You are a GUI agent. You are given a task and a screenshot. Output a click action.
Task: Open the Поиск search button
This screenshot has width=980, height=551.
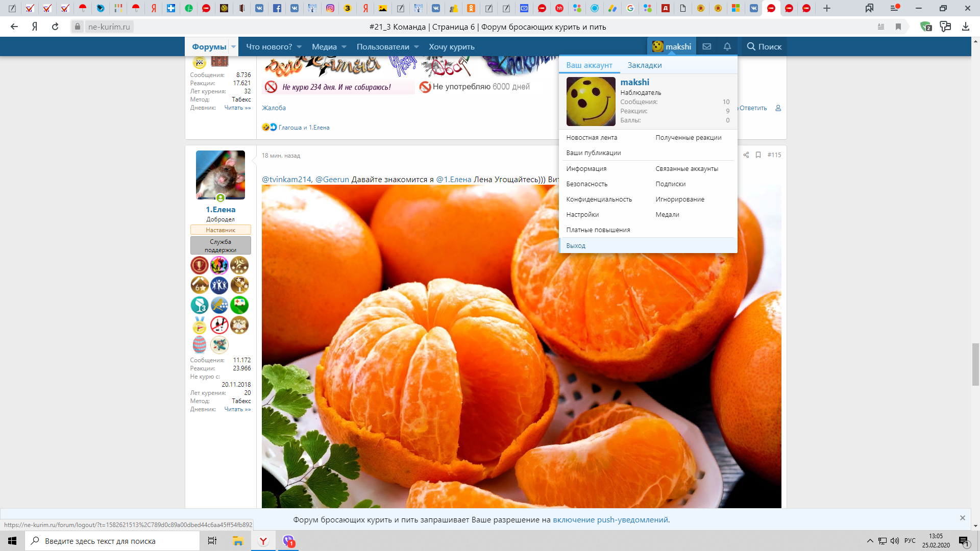(764, 46)
